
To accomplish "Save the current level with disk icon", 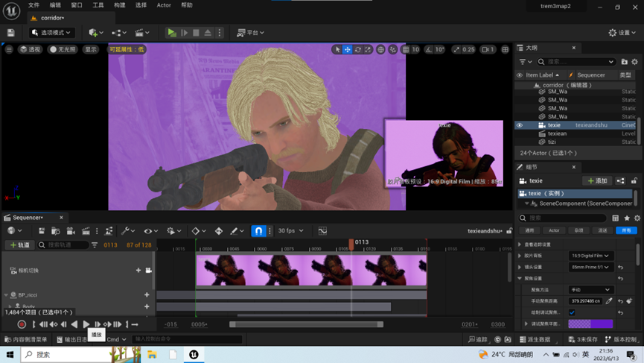I will coord(10,33).
